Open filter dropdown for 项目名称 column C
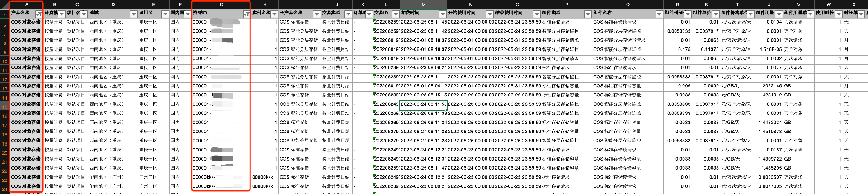 tap(84, 14)
